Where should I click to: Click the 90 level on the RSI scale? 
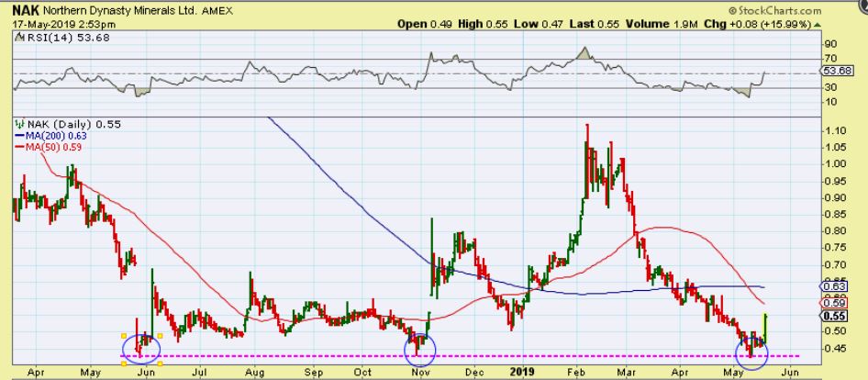pyautogui.click(x=829, y=44)
